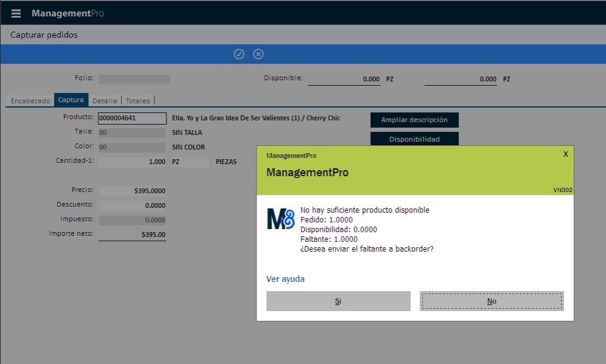Switch to the Totales tab
Viewport: 606px width, 364px height.
pyautogui.click(x=138, y=101)
